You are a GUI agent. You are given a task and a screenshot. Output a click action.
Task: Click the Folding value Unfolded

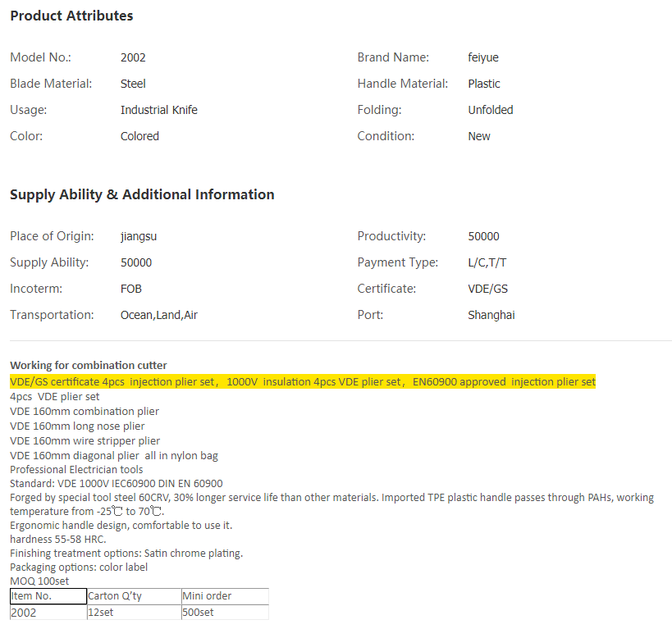490,110
